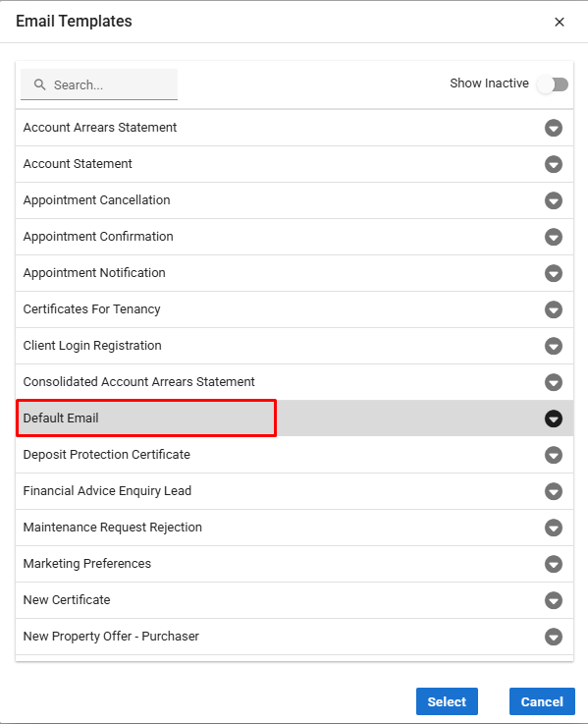Pick Maintenance Request Rejection template
The image size is (588, 724).
[294, 528]
